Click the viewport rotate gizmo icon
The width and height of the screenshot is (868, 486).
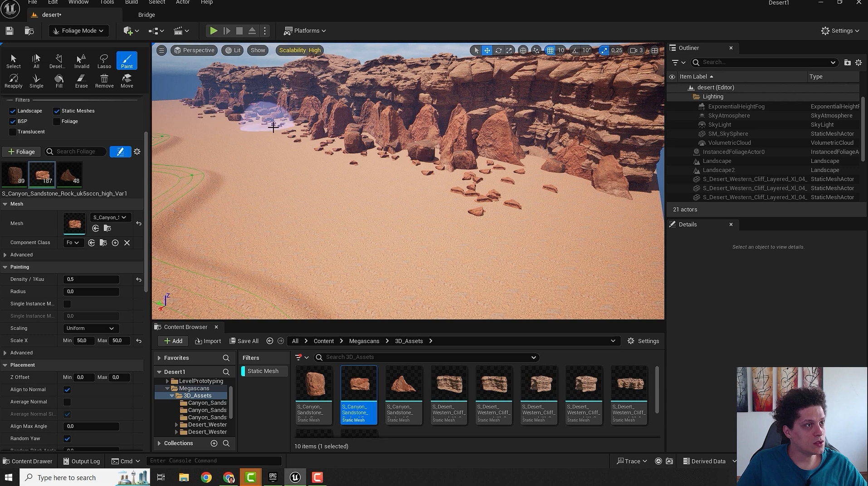[x=498, y=50]
